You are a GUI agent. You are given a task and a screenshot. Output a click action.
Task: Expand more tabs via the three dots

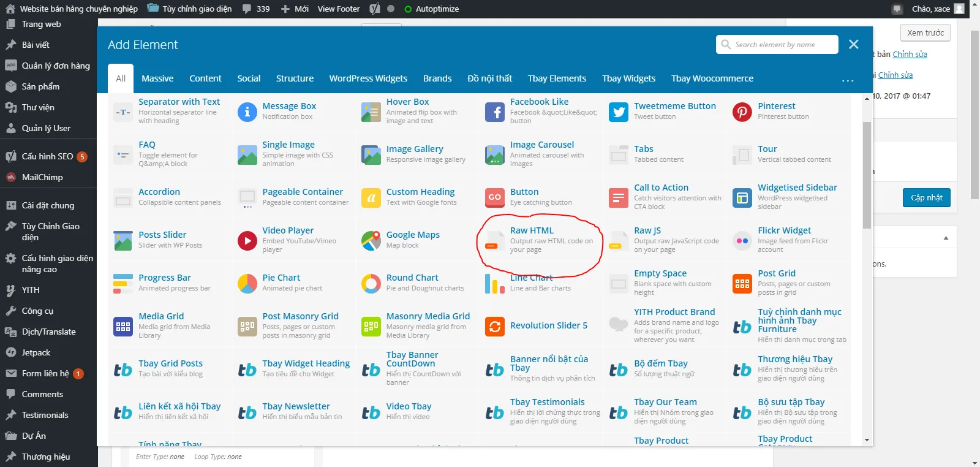point(848,80)
